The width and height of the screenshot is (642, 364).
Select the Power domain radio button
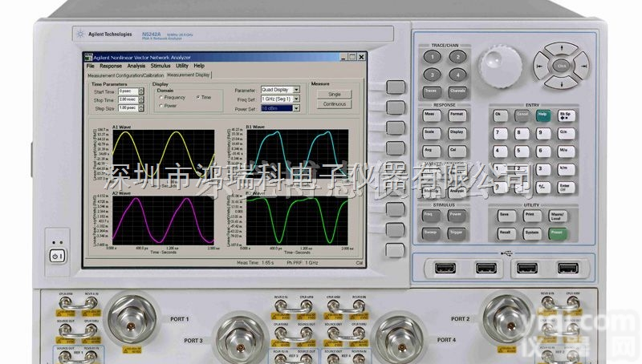(161, 106)
